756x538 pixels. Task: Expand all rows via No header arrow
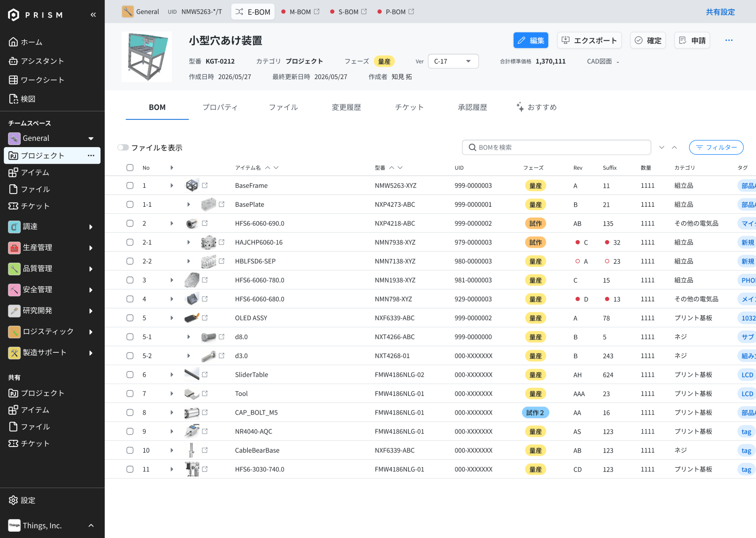[172, 167]
